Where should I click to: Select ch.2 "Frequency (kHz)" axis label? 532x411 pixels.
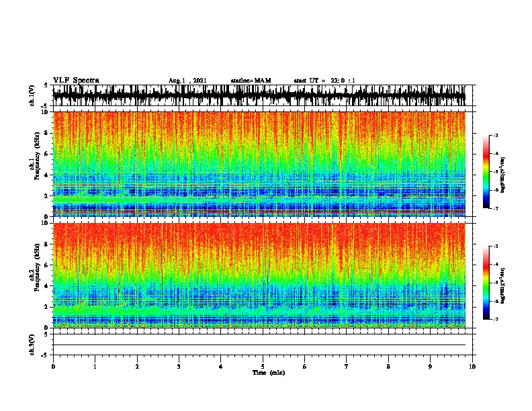click(x=37, y=267)
